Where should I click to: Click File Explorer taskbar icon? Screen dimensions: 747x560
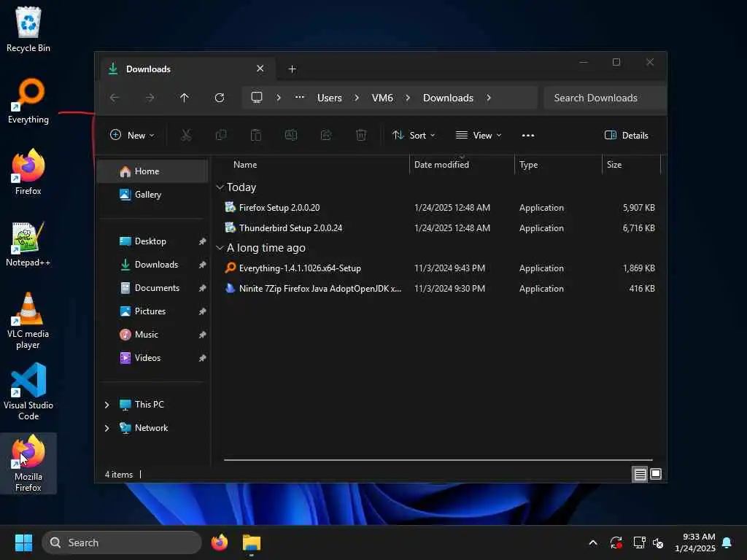pyautogui.click(x=252, y=542)
